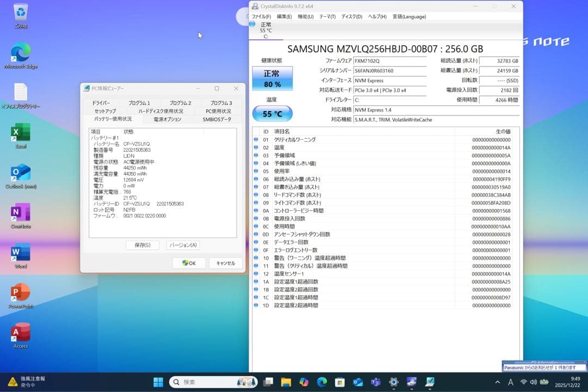The image size is (588, 392).
Task: Open Outlook from the desktop
Action: (20, 173)
